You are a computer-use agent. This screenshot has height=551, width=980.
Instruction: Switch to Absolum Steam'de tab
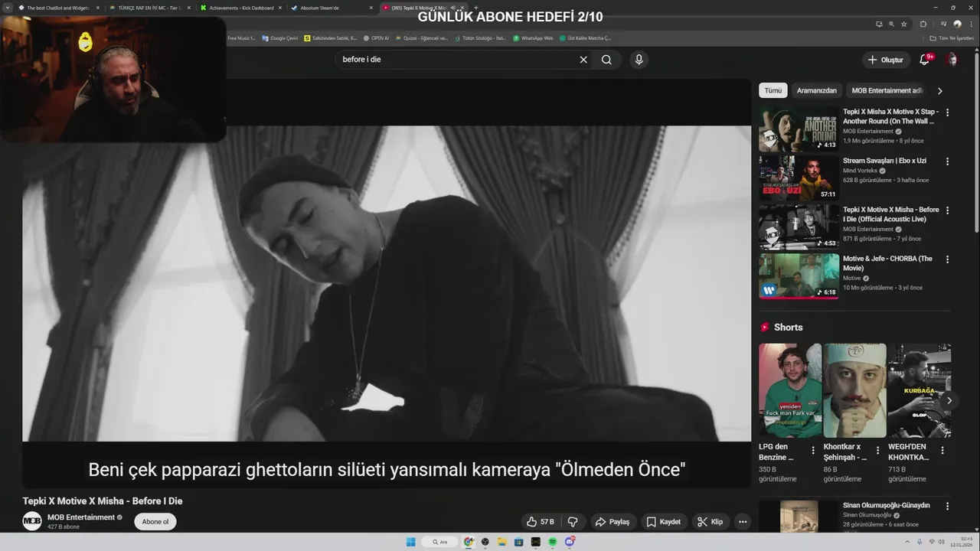pos(332,8)
